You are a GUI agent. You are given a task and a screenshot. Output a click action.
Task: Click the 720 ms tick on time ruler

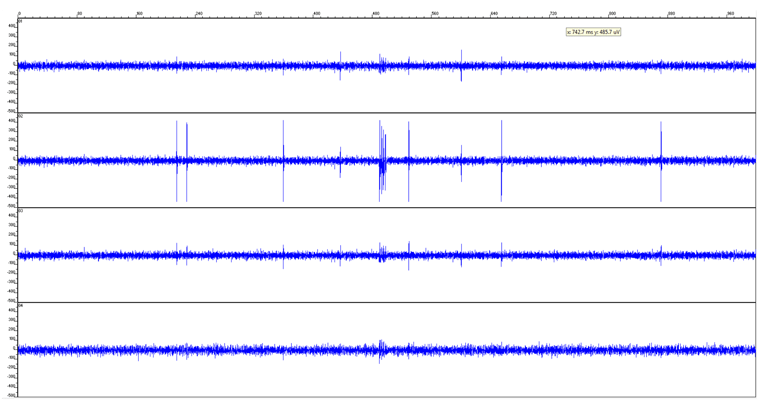(x=553, y=14)
